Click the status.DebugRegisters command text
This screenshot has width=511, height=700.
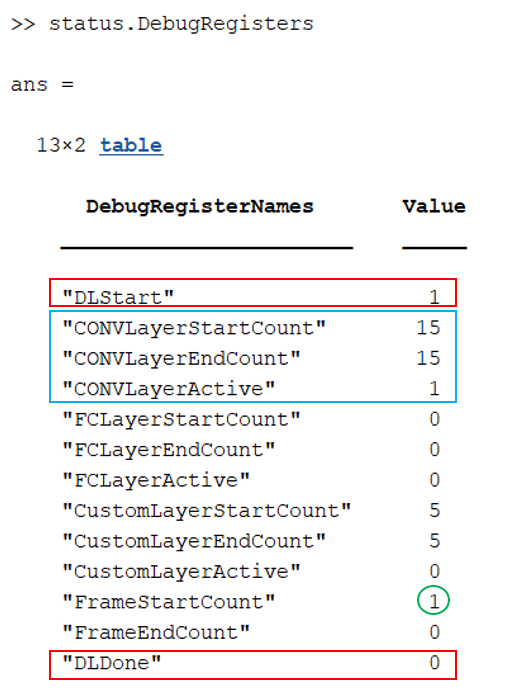181,24
